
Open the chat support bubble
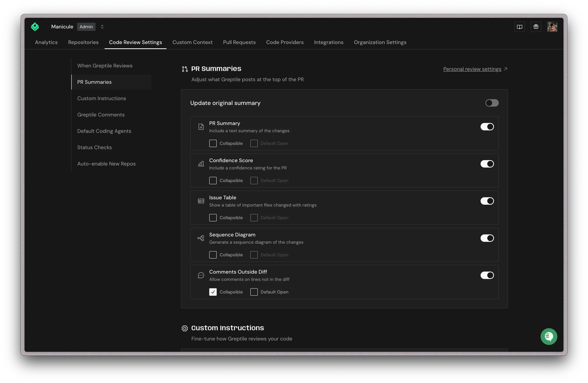[548, 336]
